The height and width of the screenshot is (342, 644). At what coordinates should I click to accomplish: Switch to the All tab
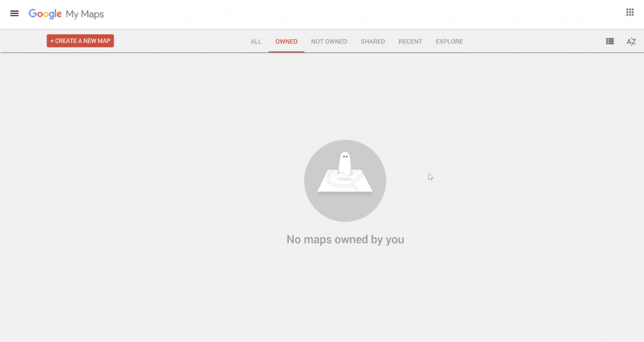[x=256, y=41]
